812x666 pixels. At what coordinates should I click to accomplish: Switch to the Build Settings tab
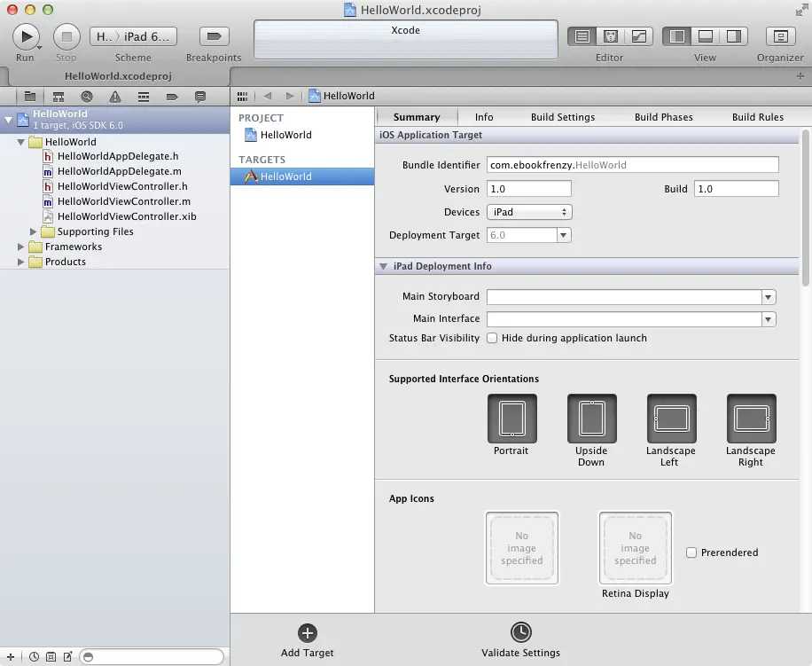[x=563, y=117]
